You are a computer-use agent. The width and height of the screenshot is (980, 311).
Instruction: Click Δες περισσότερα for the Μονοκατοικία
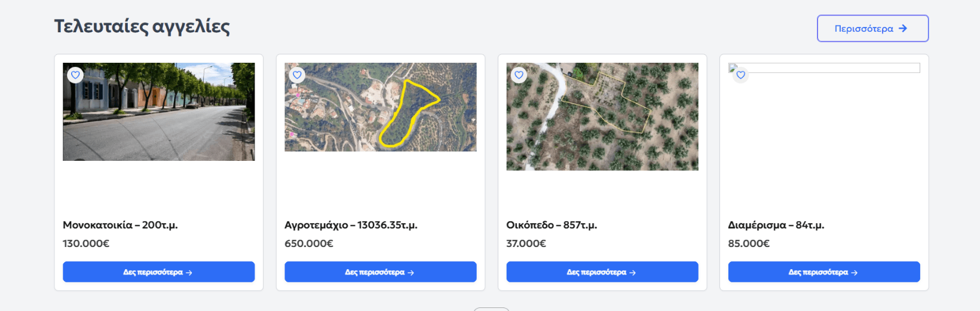coord(158,272)
